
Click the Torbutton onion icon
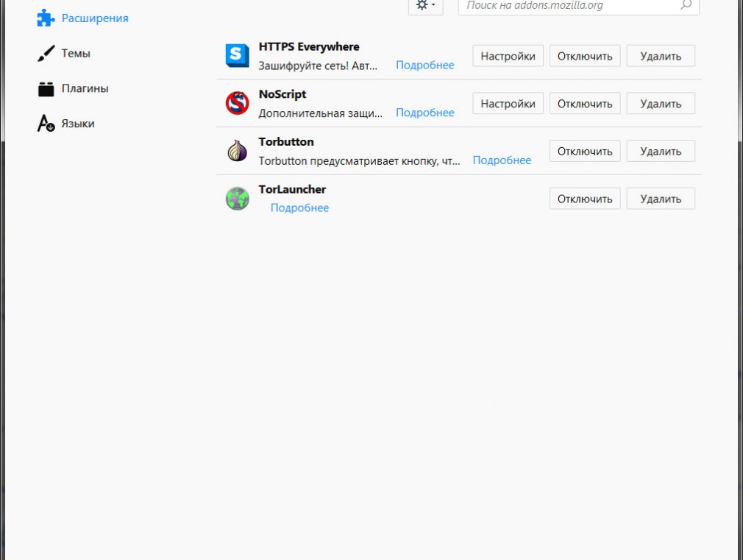click(237, 150)
